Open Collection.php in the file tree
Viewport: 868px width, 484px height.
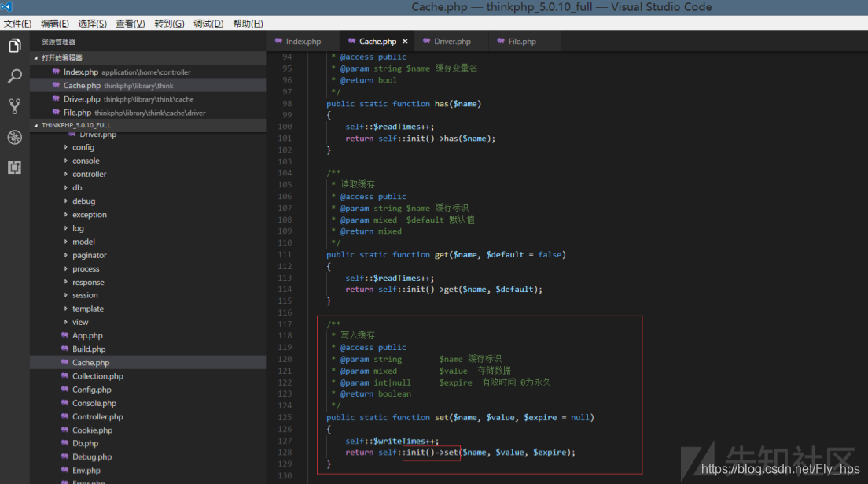tap(148, 376)
